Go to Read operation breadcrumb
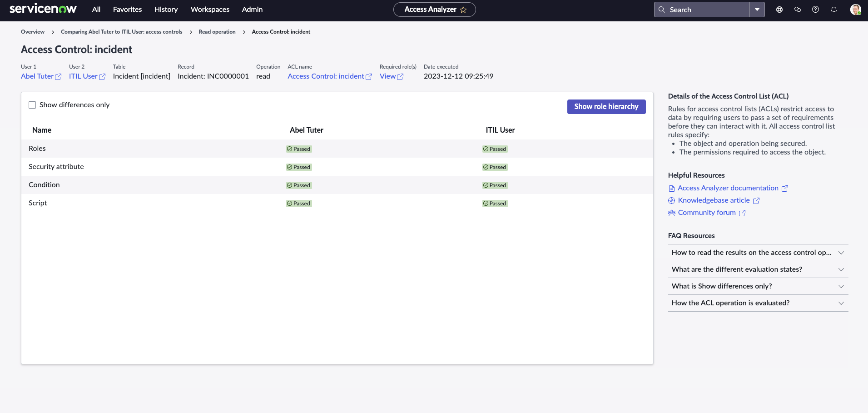Viewport: 868px width, 413px height. (x=217, y=32)
